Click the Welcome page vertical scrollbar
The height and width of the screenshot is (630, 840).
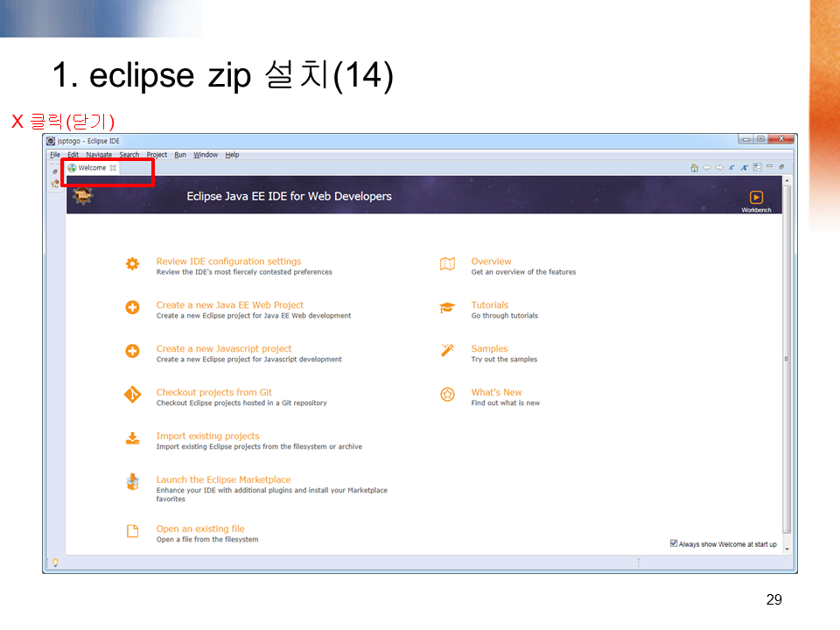[787, 359]
